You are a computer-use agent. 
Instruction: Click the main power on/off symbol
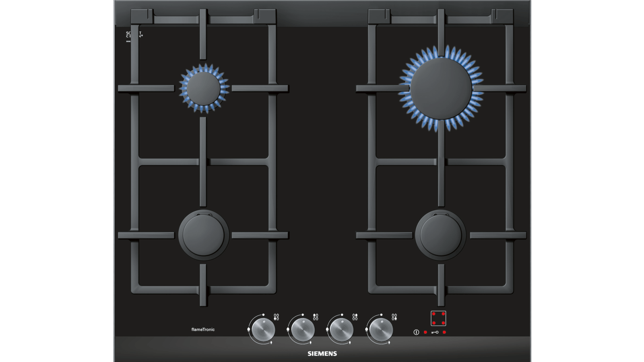(416, 332)
